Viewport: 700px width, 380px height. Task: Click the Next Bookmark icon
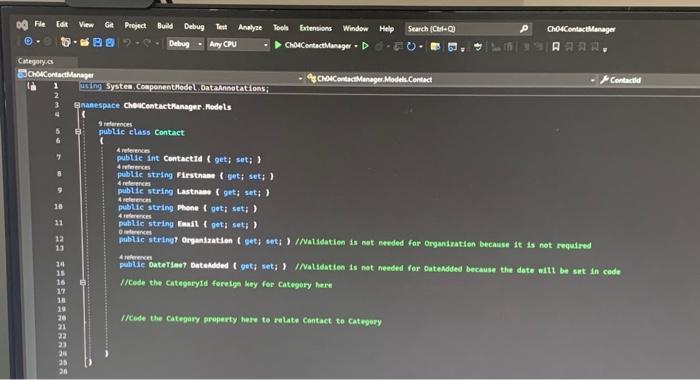coord(582,46)
